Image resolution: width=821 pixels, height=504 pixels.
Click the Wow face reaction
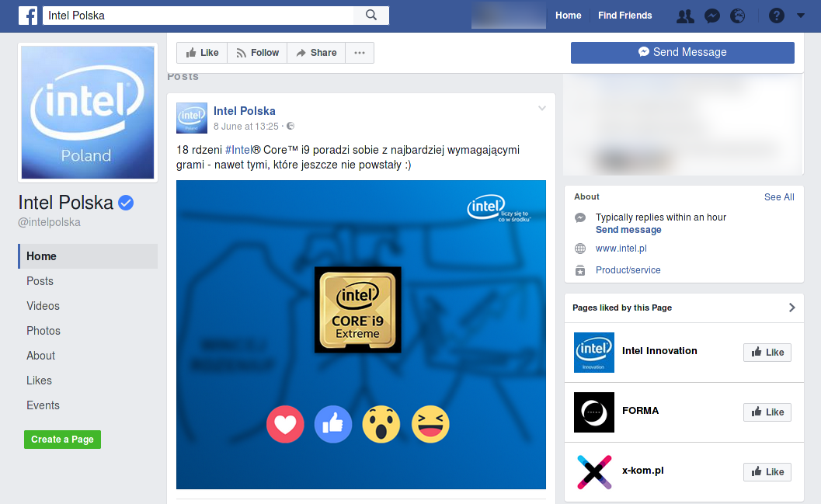coord(381,424)
